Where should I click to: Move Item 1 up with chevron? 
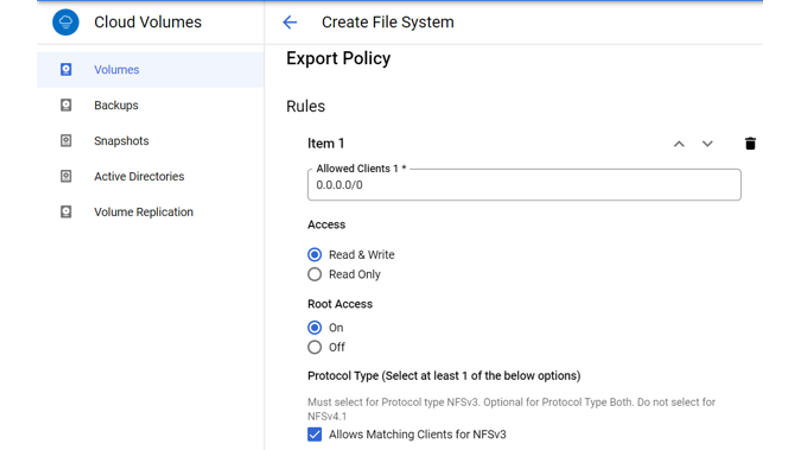[679, 144]
